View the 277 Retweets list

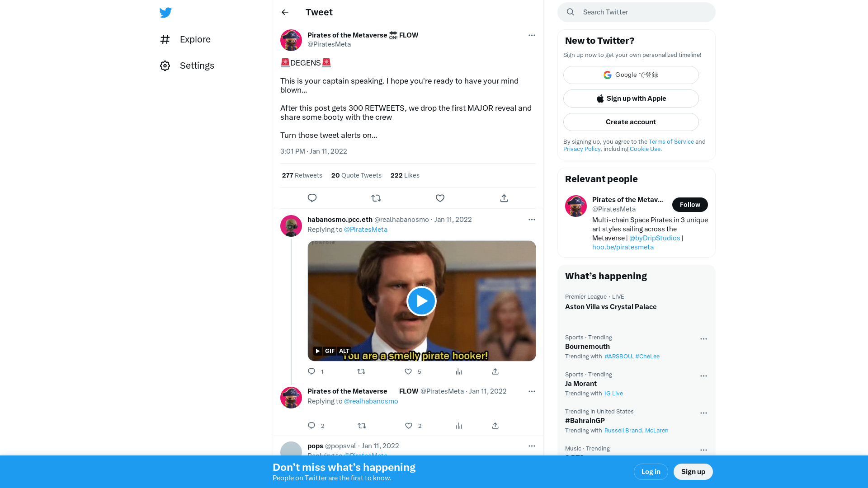(302, 175)
